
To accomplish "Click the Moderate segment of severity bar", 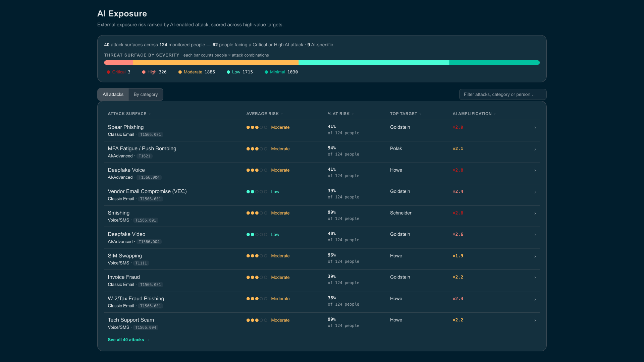I will [216, 63].
